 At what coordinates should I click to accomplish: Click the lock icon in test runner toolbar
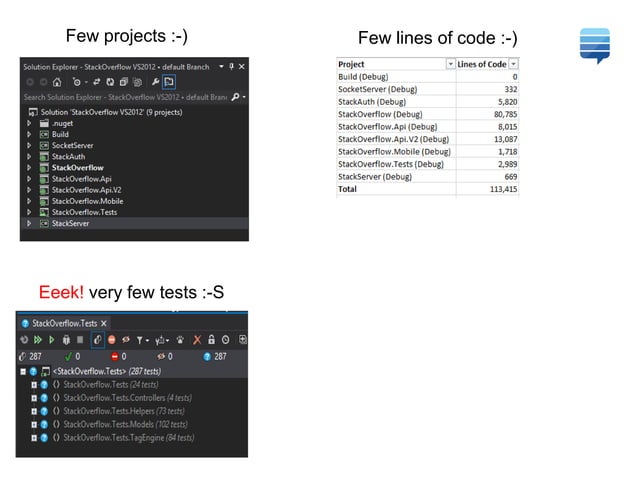(211, 339)
